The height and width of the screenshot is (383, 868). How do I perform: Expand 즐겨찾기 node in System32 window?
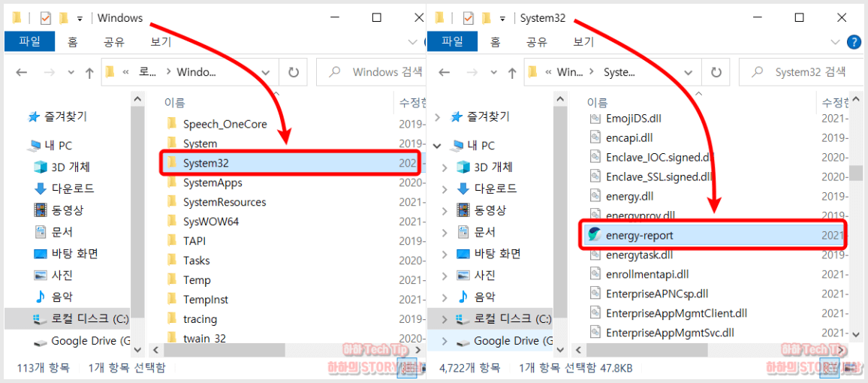[438, 117]
